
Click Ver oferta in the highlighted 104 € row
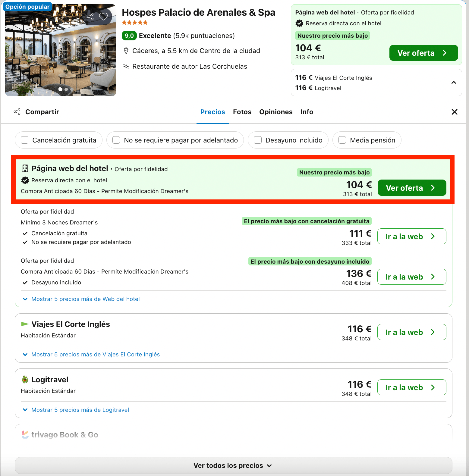click(x=412, y=188)
